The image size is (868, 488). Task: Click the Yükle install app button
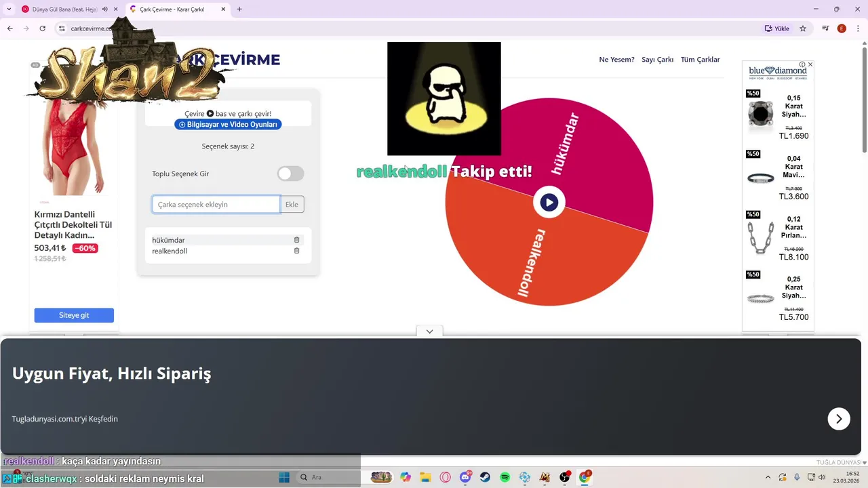pyautogui.click(x=777, y=28)
